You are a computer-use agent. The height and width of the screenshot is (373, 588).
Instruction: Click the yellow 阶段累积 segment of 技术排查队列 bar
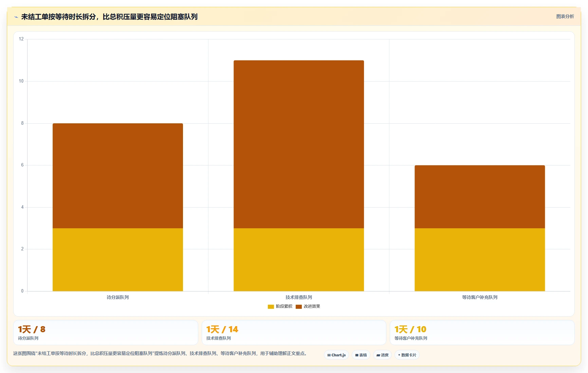point(299,260)
